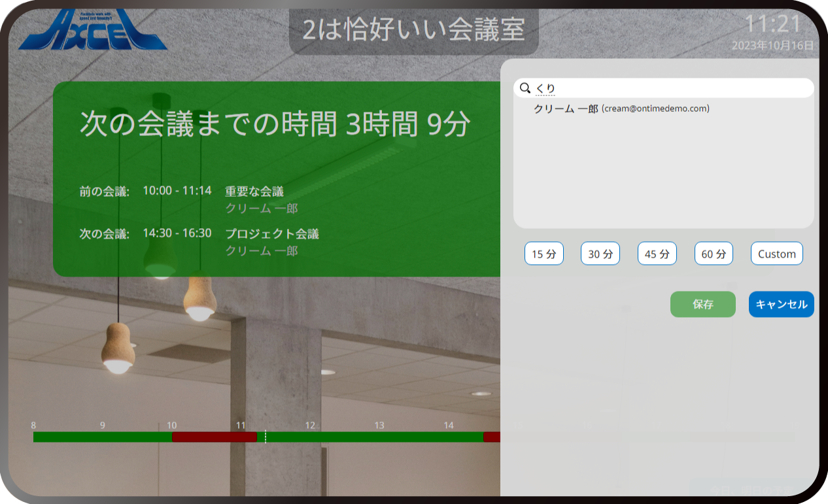
Task: Click the time range 10:00 - 11:14
Action: point(177,191)
